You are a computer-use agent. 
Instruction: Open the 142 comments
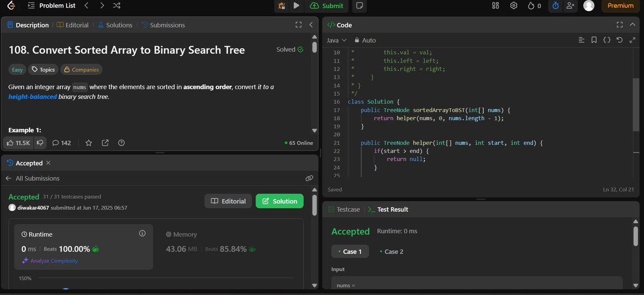tap(62, 143)
